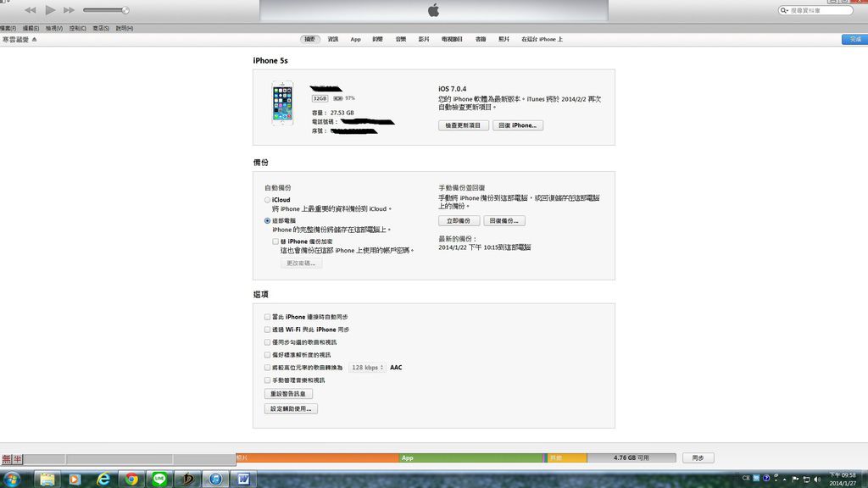The image size is (868, 488).
Task: Click the 回復 iPhone... restore button
Action: (518, 125)
